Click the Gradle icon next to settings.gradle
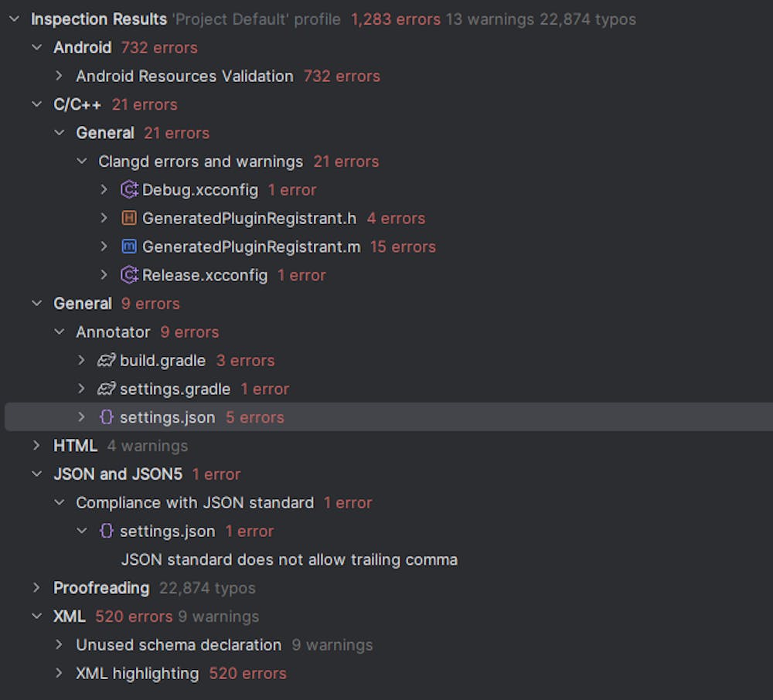The width and height of the screenshot is (773, 700). point(106,389)
